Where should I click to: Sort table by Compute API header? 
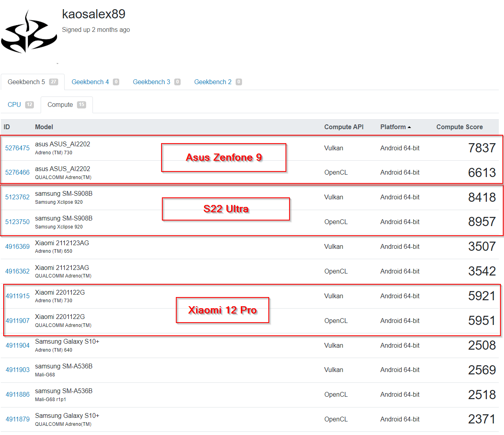pos(344,127)
